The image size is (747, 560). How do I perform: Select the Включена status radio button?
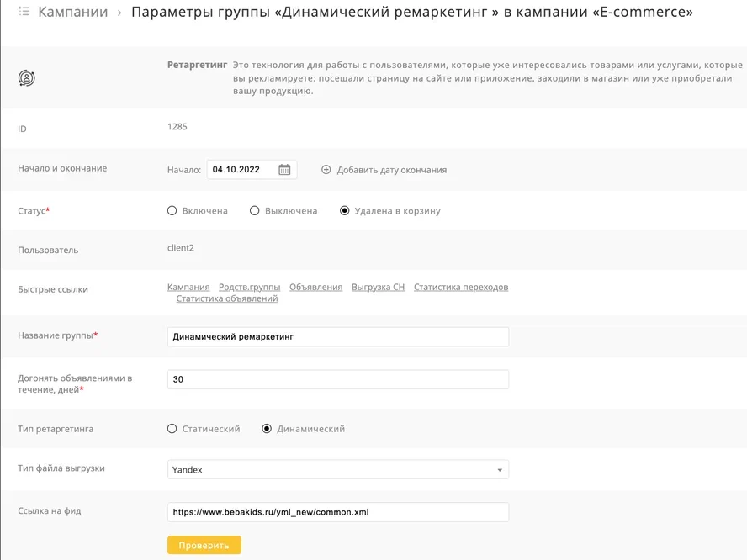pos(172,210)
